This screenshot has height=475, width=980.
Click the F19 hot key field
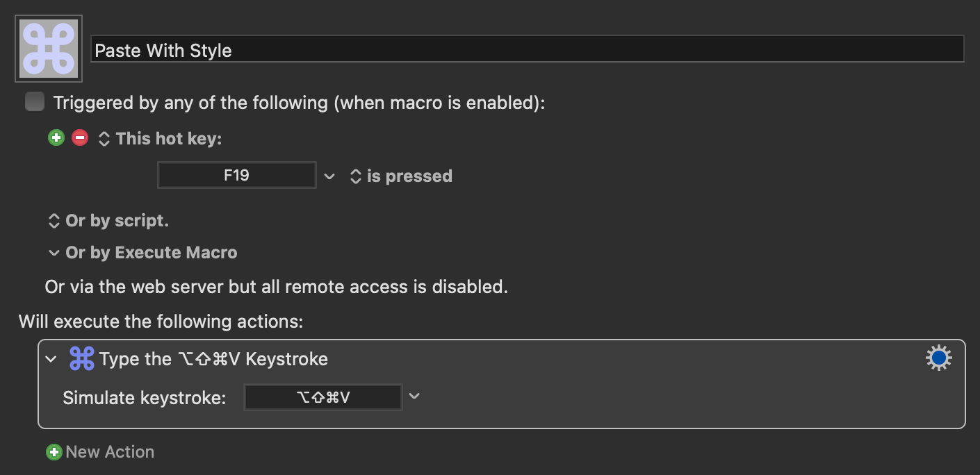coord(237,175)
